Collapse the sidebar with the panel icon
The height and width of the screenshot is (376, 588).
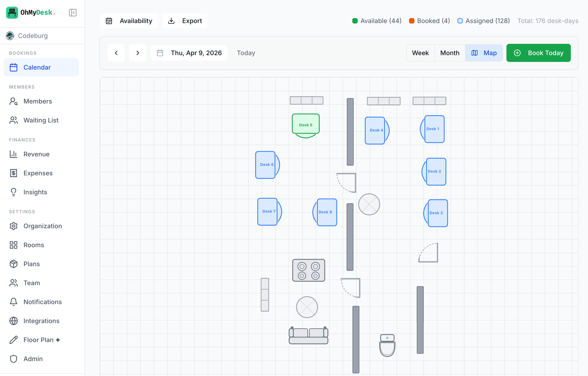73,12
